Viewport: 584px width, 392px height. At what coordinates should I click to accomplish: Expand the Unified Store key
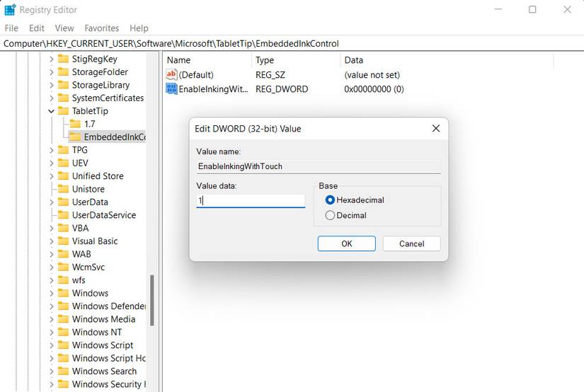point(52,176)
